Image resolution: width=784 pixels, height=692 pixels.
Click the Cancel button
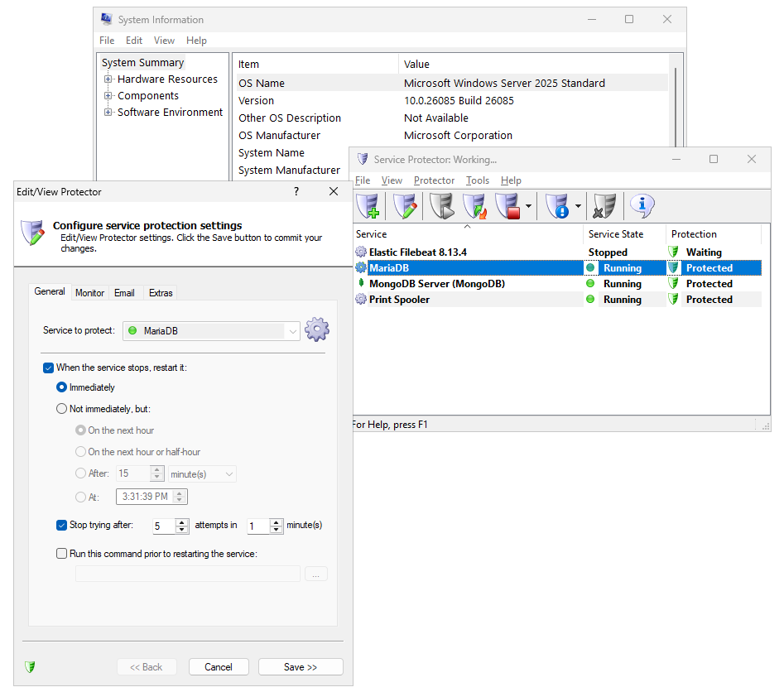pos(219,667)
